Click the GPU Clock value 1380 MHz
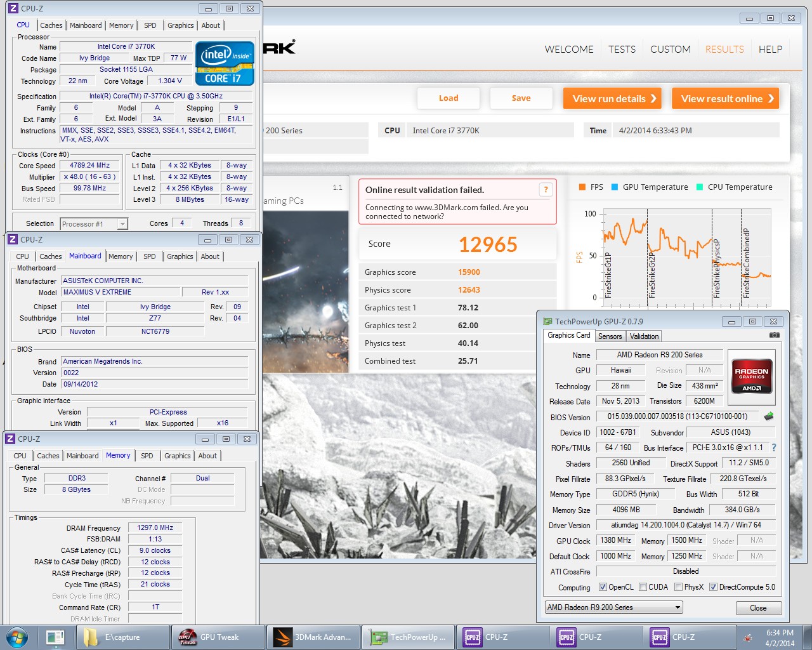812x650 pixels. pos(615,540)
